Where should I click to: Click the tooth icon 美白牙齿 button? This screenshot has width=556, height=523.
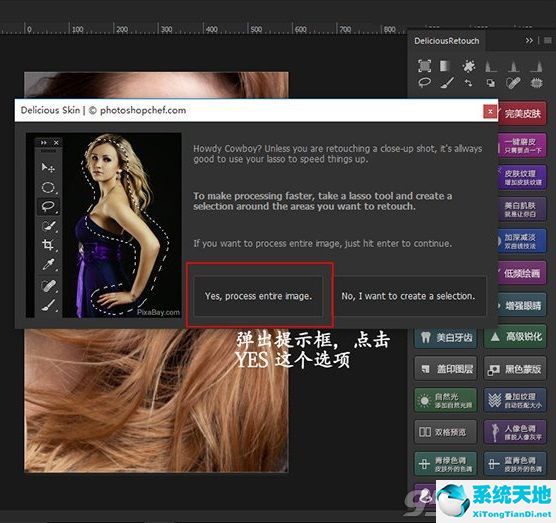[x=446, y=337]
